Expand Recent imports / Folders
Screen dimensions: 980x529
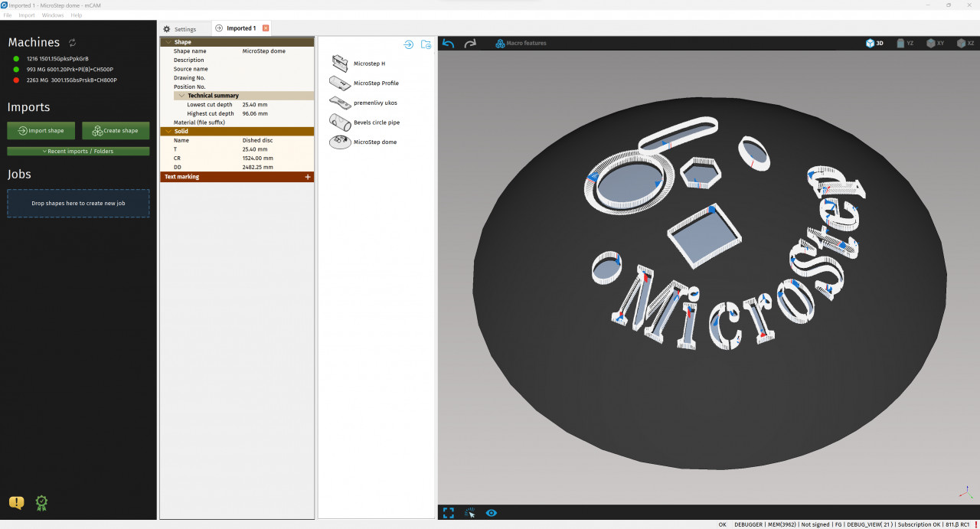[x=78, y=151]
